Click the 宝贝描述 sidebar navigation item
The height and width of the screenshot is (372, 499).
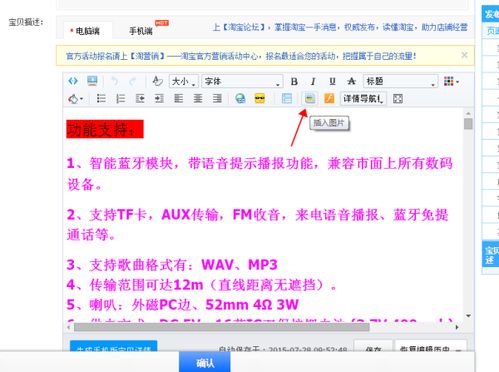(x=490, y=254)
